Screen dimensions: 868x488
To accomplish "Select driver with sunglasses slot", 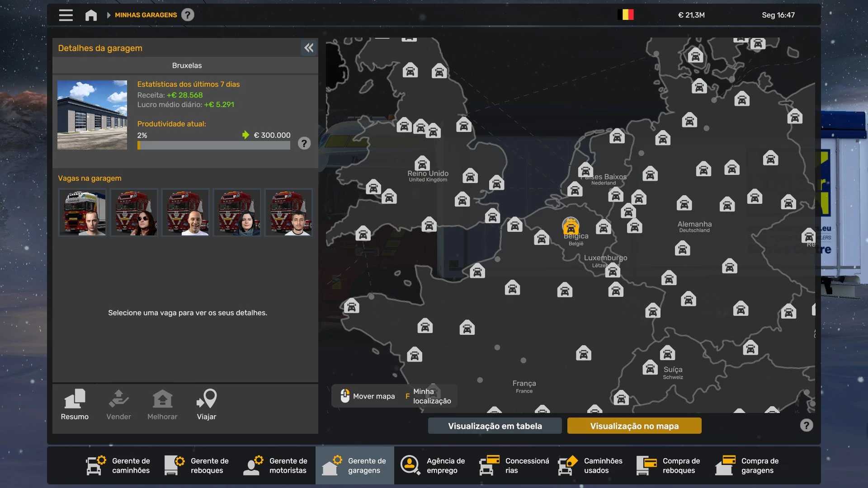I will coord(134,213).
